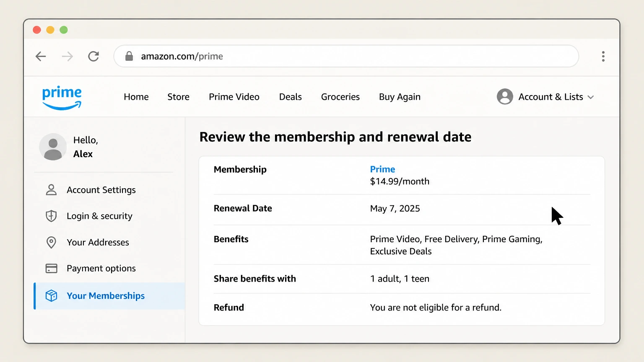The width and height of the screenshot is (644, 362).
Task: Select Buy Again in the navigation
Action: [x=400, y=97]
